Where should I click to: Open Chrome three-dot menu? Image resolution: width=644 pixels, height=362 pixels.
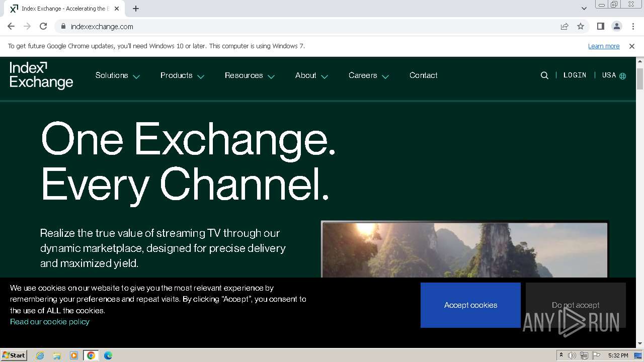[x=633, y=26]
